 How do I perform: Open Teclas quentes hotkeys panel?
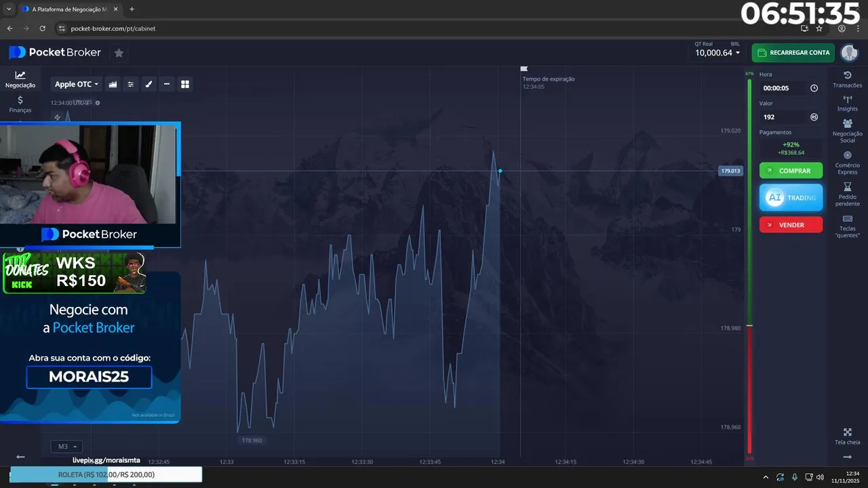(x=848, y=226)
